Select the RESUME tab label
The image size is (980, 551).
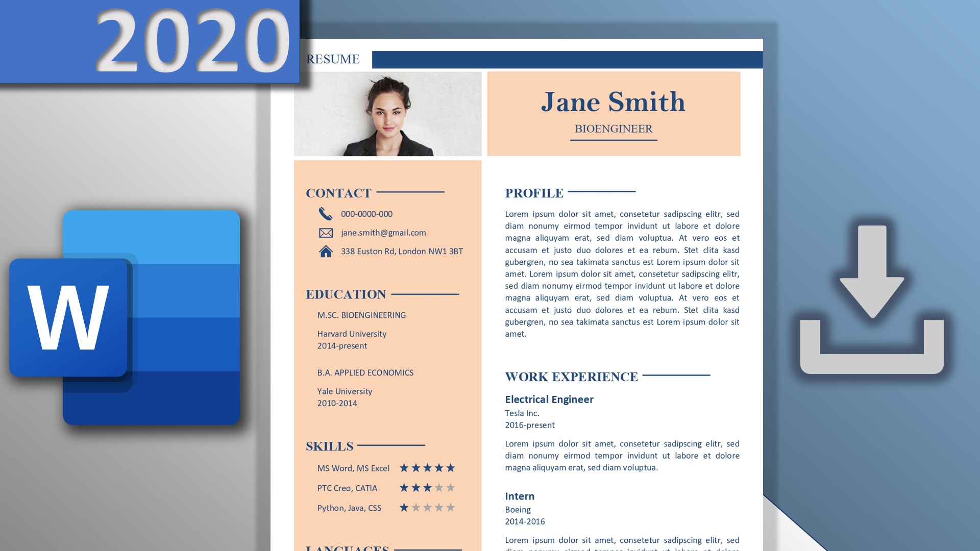point(332,59)
